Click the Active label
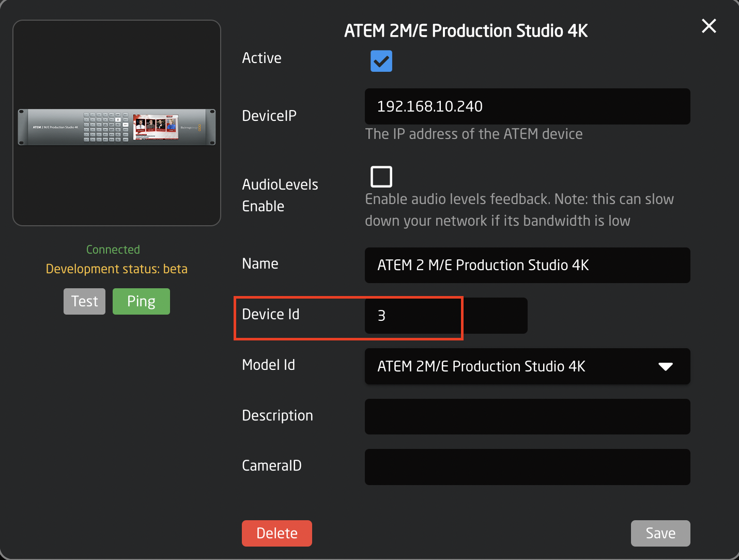The height and width of the screenshot is (560, 739). [x=262, y=58]
